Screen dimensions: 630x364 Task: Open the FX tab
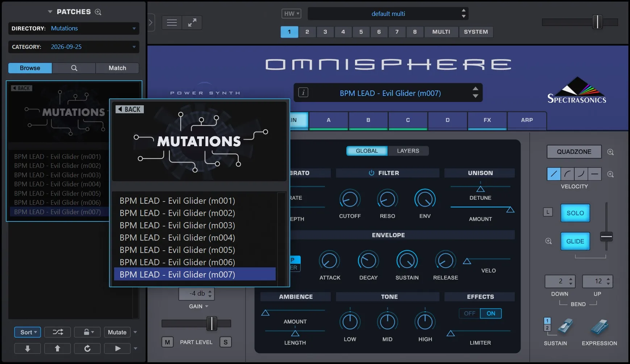tap(487, 120)
